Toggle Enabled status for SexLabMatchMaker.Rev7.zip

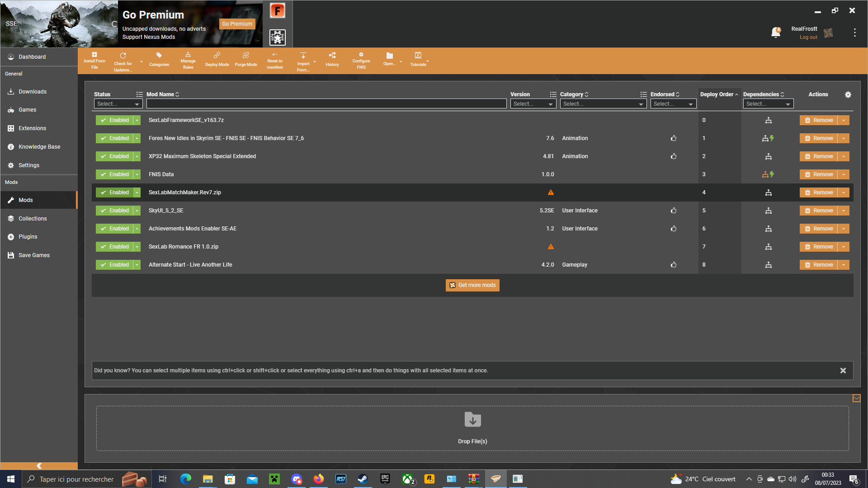[x=114, y=192]
